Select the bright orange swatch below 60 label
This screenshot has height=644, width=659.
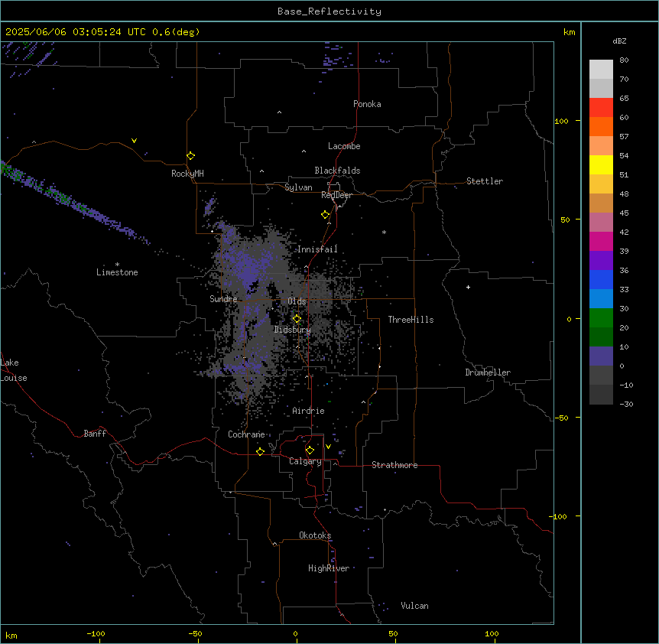[x=601, y=126]
